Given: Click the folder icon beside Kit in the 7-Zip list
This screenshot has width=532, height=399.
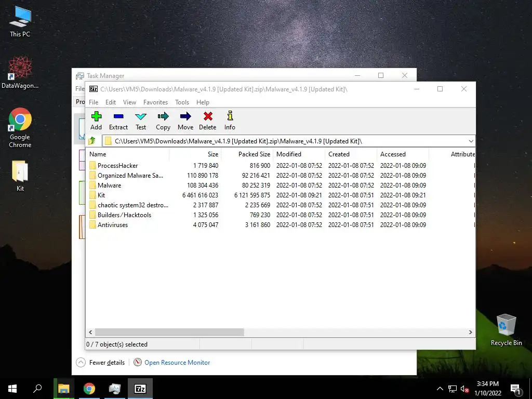Looking at the screenshot, I should coord(92,195).
